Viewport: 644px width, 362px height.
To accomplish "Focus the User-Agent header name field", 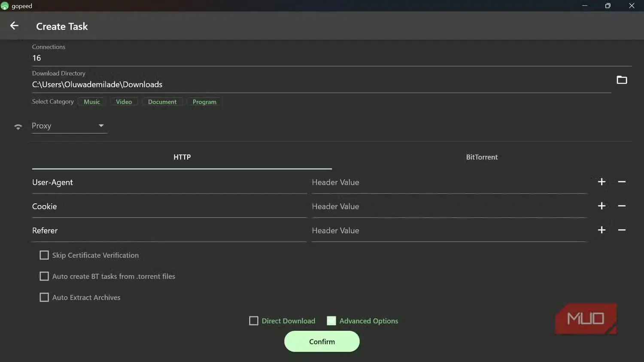I will point(170,182).
